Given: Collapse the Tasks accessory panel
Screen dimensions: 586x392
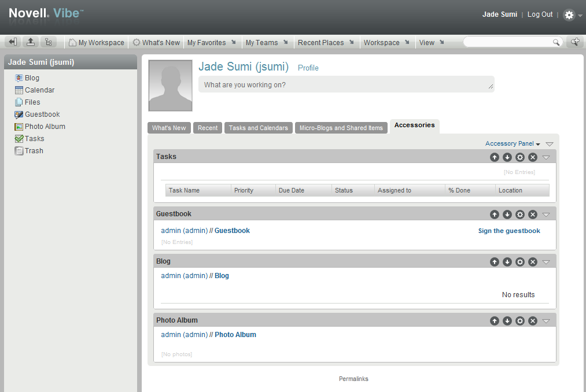Looking at the screenshot, I should [546, 157].
